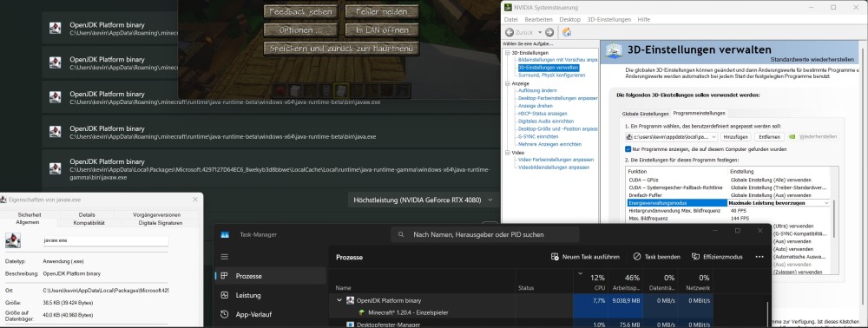Click the Task-Manager search field
The width and height of the screenshot is (868, 328).
tap(485, 234)
